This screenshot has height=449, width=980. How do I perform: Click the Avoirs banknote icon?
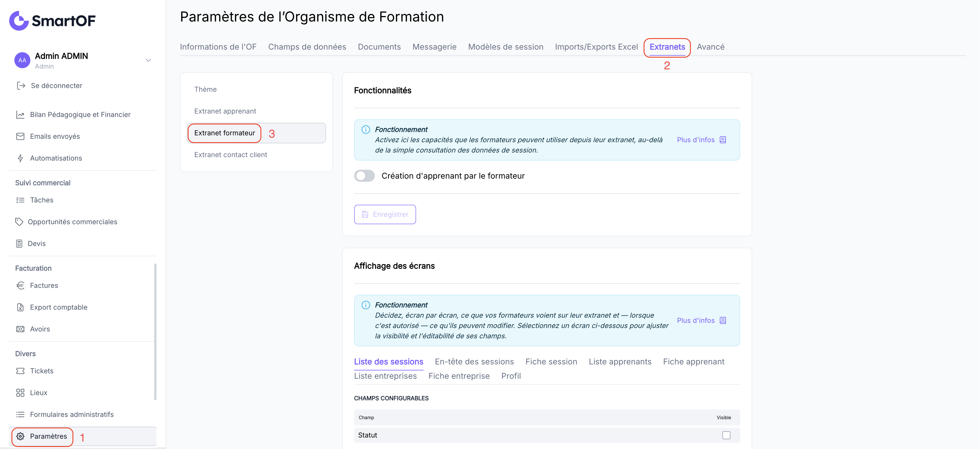click(x=20, y=329)
